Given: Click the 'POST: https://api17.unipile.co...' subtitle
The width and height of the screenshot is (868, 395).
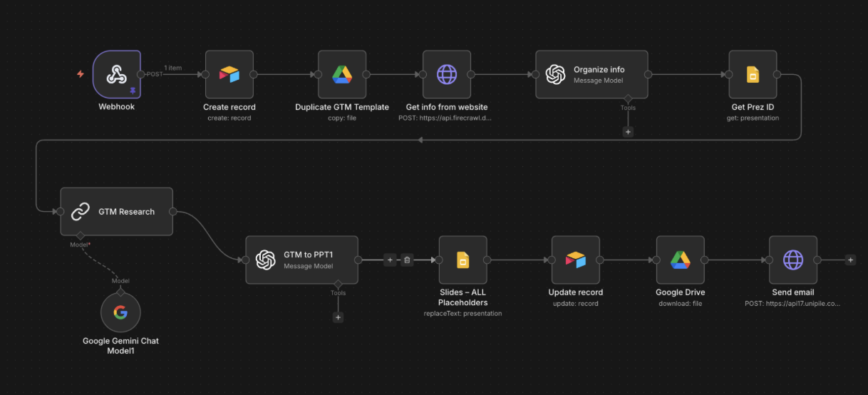Looking at the screenshot, I should coord(793,303).
